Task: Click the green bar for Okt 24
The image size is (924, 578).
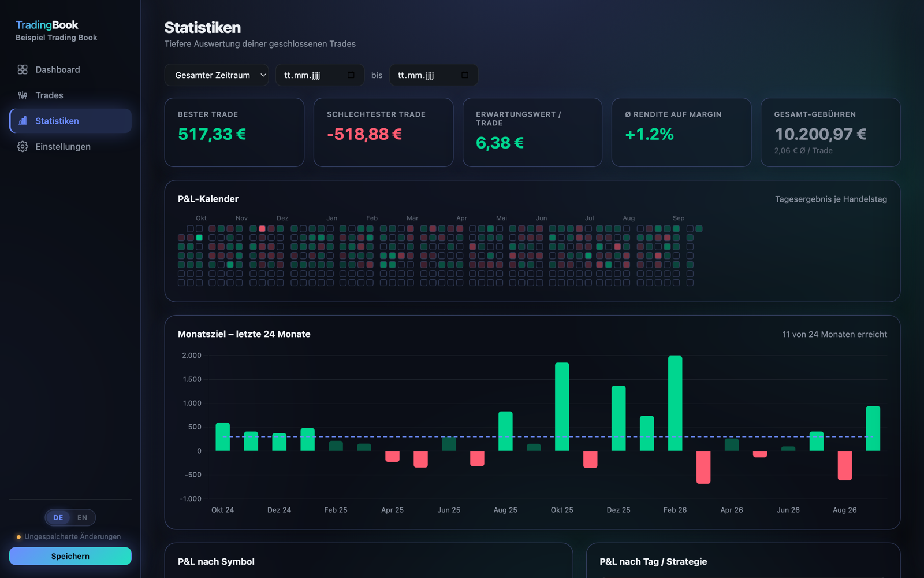Action: pyautogui.click(x=223, y=437)
